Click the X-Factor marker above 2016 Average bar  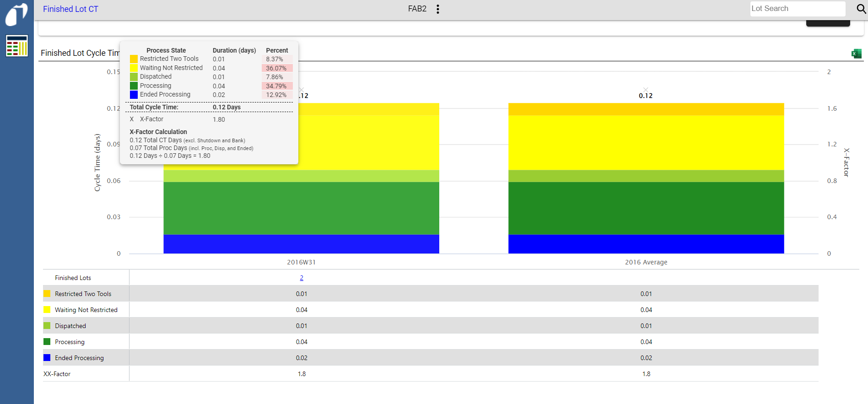(646, 90)
